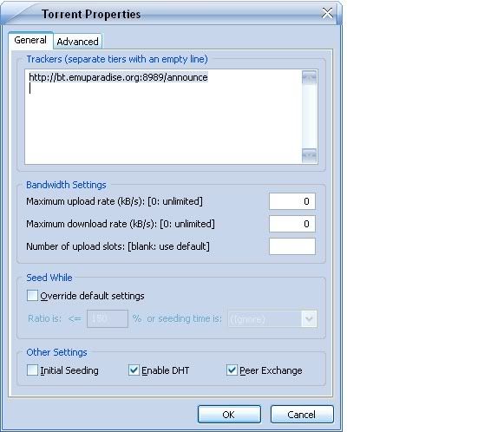The height and width of the screenshot is (432, 504).
Task: Toggle the Initial Seeding checkbox
Action: tap(32, 370)
